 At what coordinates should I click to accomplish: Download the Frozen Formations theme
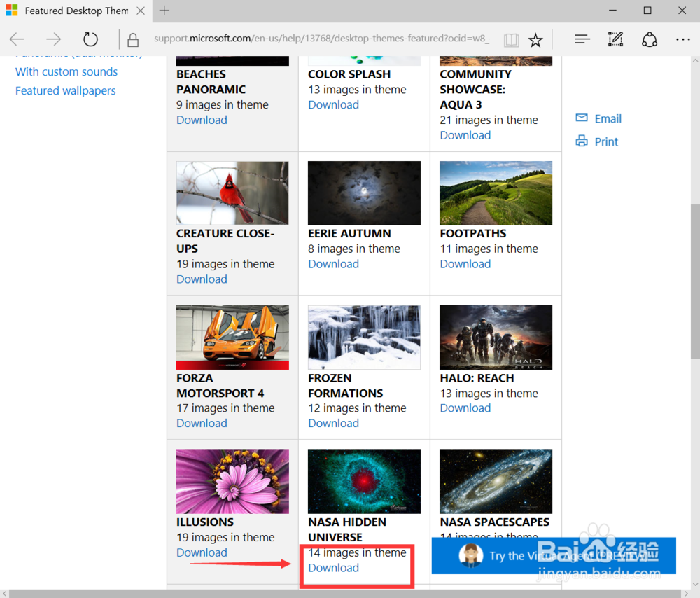pyautogui.click(x=333, y=423)
